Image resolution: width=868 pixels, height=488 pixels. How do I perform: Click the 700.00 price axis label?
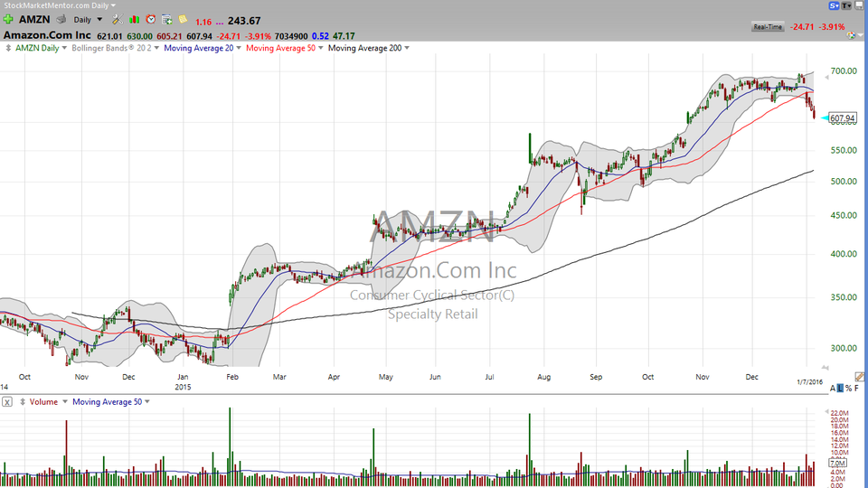tap(844, 70)
